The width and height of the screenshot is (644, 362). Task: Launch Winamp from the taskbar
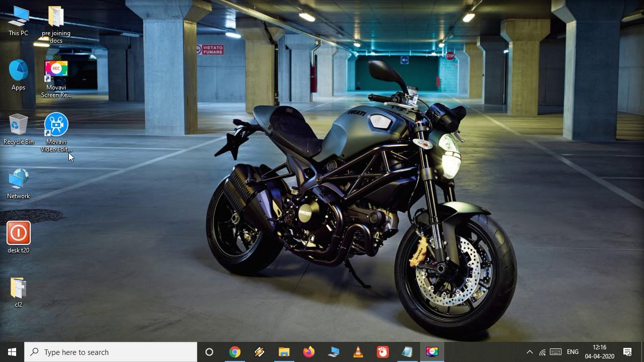260,352
